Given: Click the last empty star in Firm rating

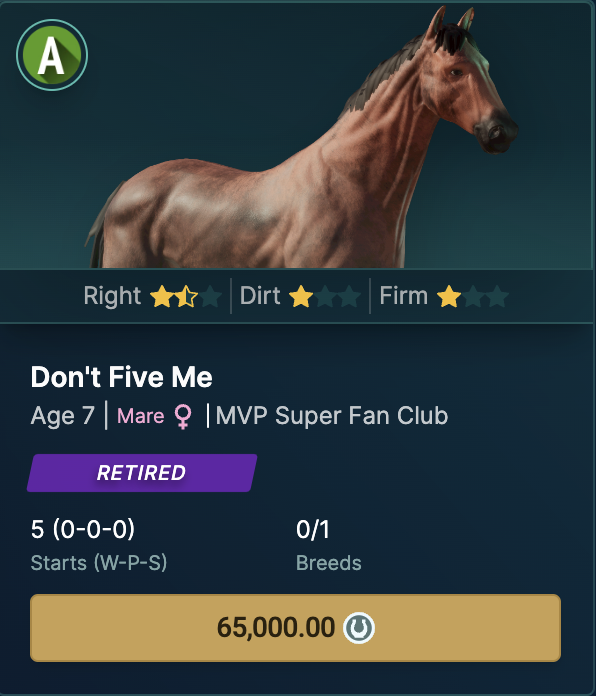Looking at the screenshot, I should tap(497, 297).
